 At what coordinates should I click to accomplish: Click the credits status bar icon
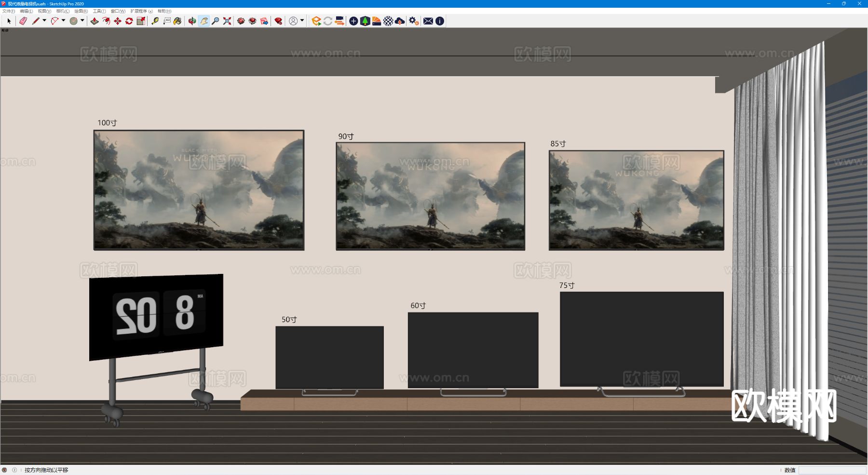tap(14, 470)
